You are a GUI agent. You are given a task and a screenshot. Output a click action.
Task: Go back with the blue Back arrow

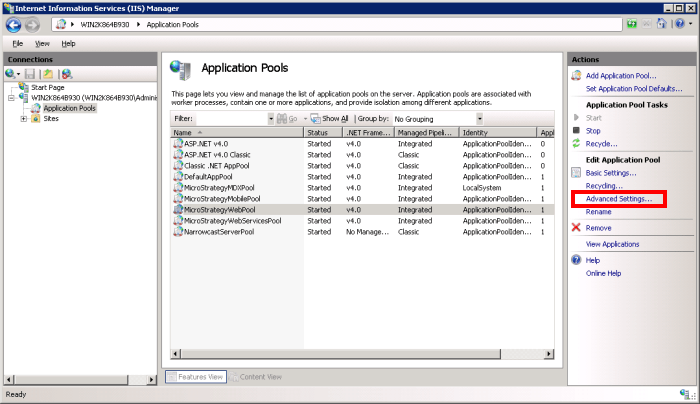click(x=13, y=25)
